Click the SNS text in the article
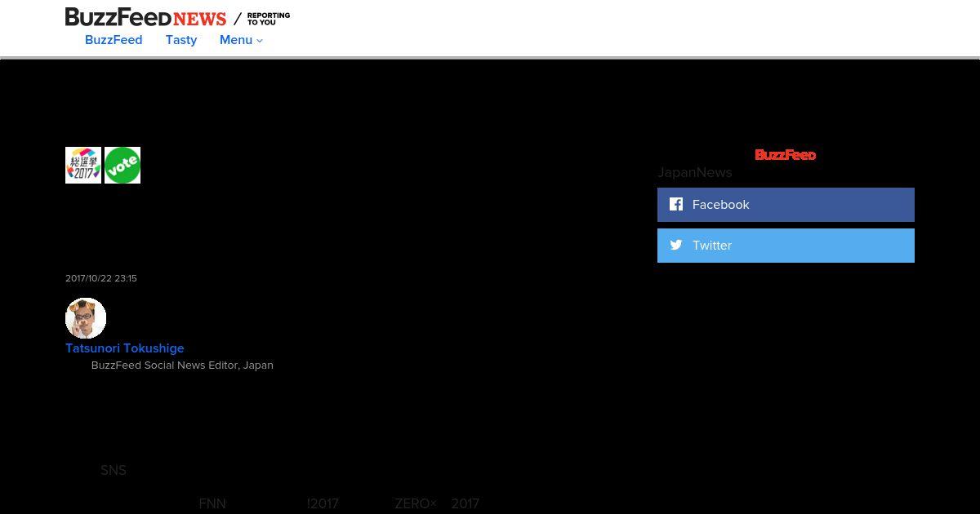Image resolution: width=980 pixels, height=514 pixels. point(114,471)
